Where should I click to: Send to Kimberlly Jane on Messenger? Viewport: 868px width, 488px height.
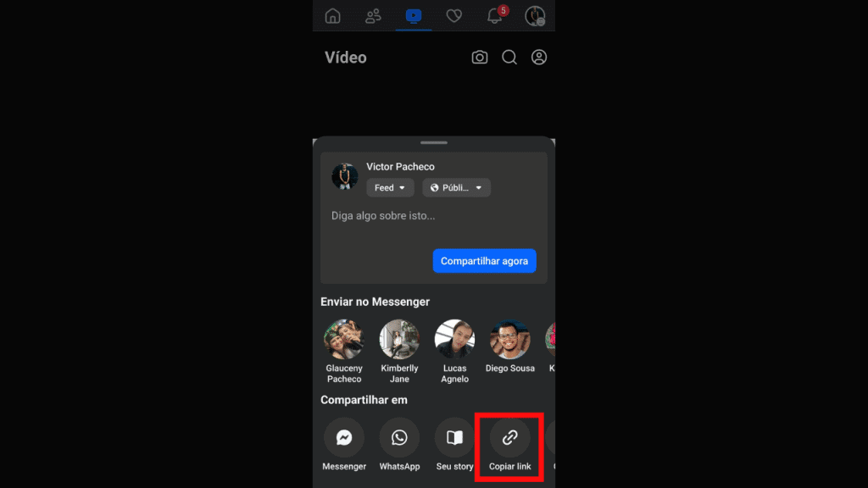[399, 339]
